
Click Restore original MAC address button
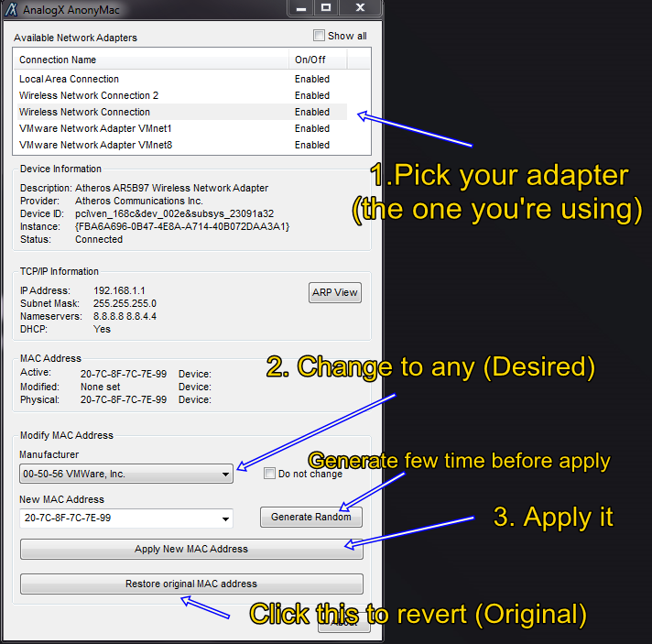coord(191,584)
